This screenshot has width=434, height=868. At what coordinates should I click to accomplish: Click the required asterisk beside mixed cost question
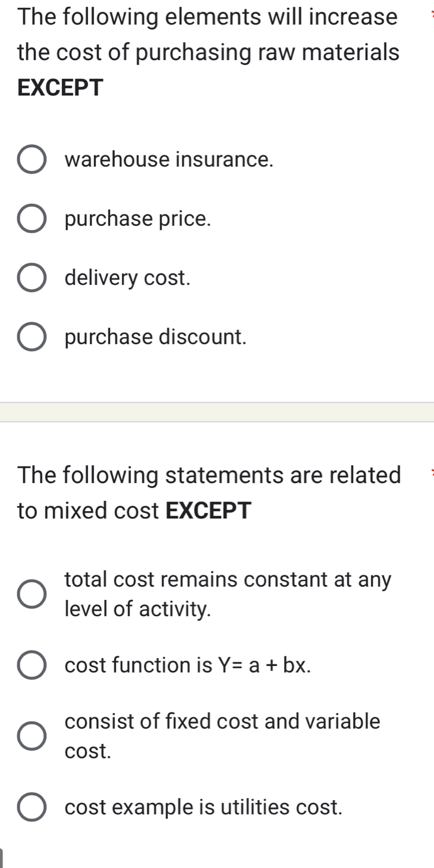(x=432, y=473)
